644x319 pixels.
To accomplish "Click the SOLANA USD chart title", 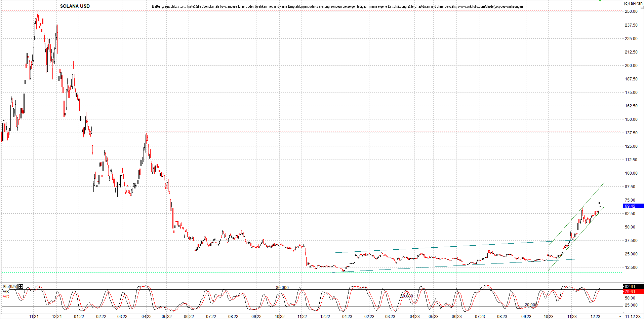I will click(75, 6).
